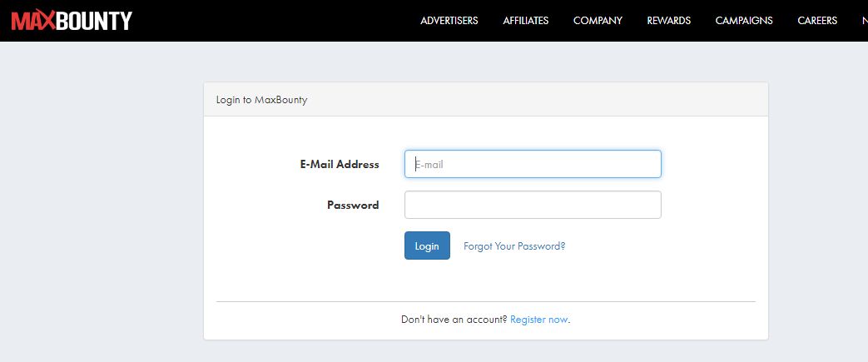Focus the E-mail address input field
Image resolution: width=868 pixels, height=362 pixels.
(x=533, y=164)
